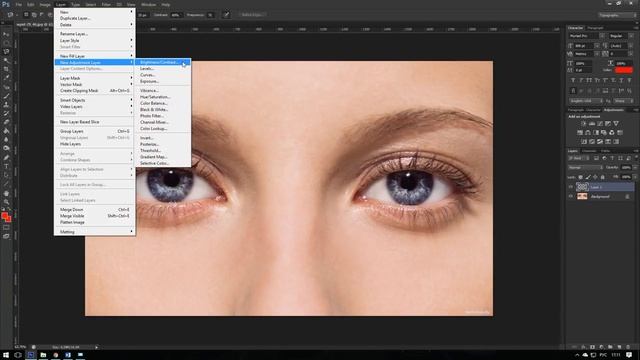The height and width of the screenshot is (360, 640).
Task: Select the Eyedropper tool
Action: click(x=6, y=78)
